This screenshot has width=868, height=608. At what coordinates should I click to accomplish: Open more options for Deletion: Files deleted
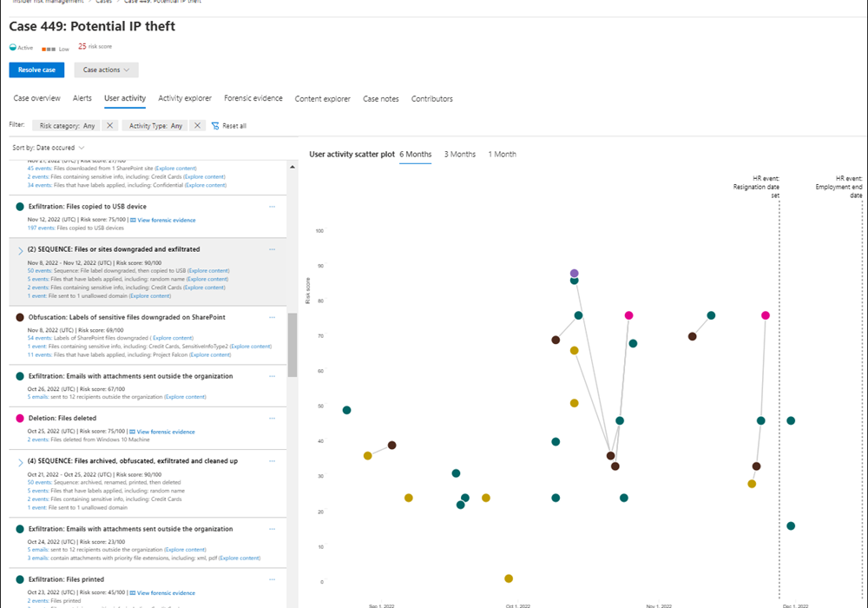[x=273, y=418]
